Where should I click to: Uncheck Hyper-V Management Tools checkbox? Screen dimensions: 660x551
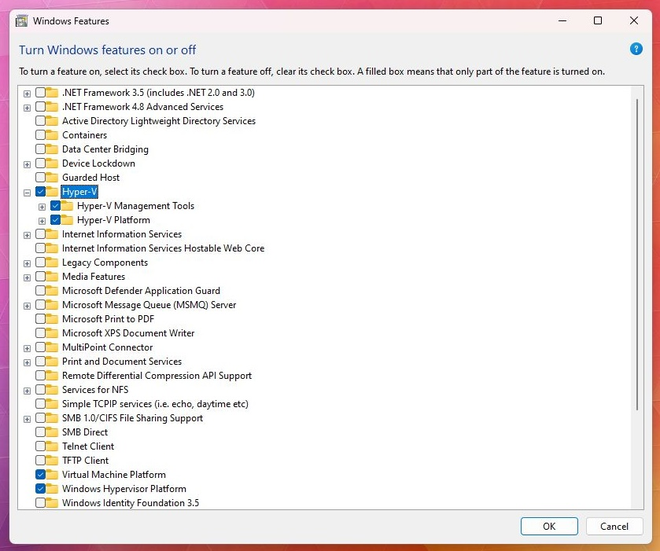pos(55,206)
